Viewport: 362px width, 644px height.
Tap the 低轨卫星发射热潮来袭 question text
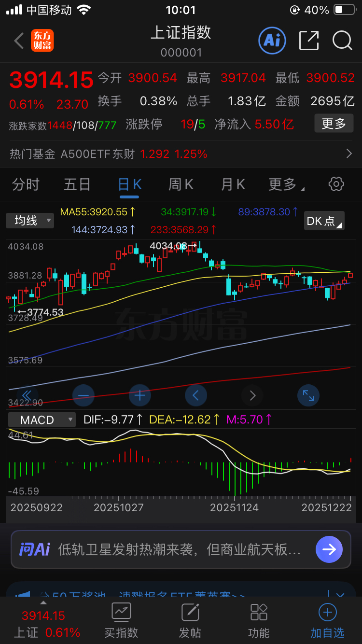click(x=180, y=549)
